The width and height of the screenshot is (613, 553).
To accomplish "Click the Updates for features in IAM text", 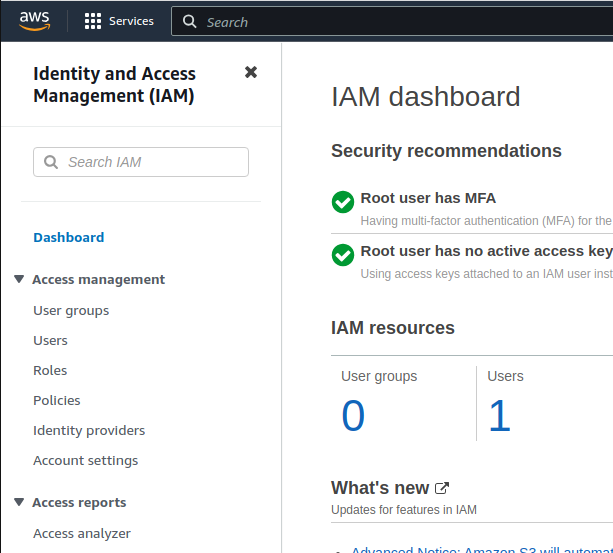I will 404,510.
